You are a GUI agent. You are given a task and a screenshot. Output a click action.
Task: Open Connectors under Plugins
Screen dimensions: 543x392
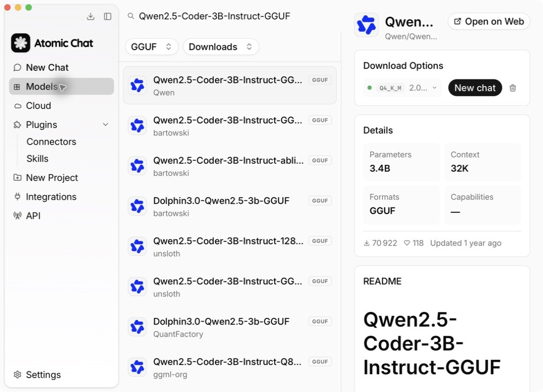(x=51, y=141)
